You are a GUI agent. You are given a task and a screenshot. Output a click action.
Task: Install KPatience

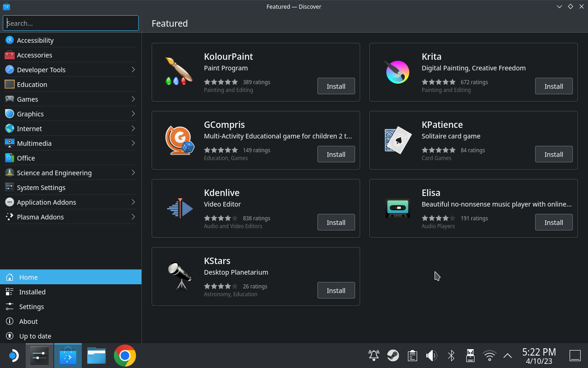(x=554, y=154)
